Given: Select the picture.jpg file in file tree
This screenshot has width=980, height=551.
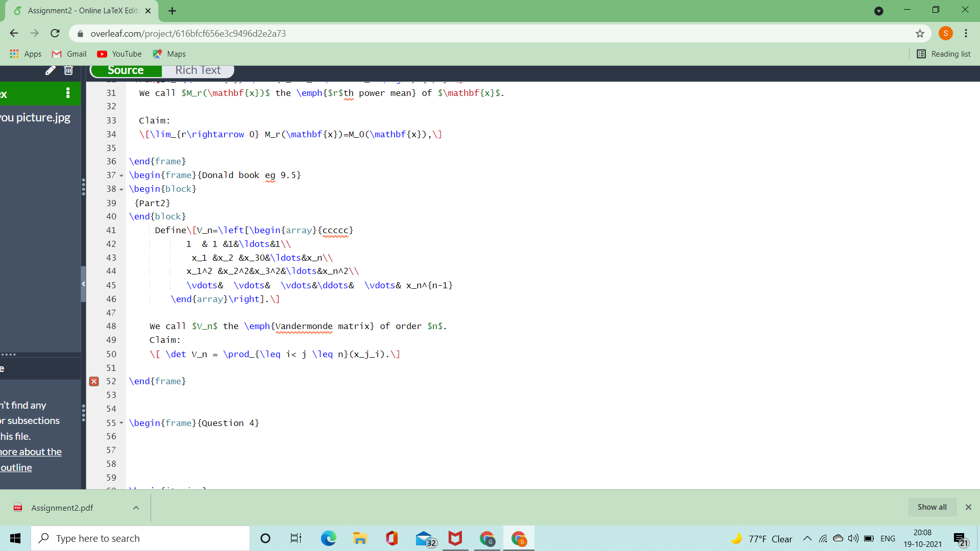Looking at the screenshot, I should [x=36, y=117].
